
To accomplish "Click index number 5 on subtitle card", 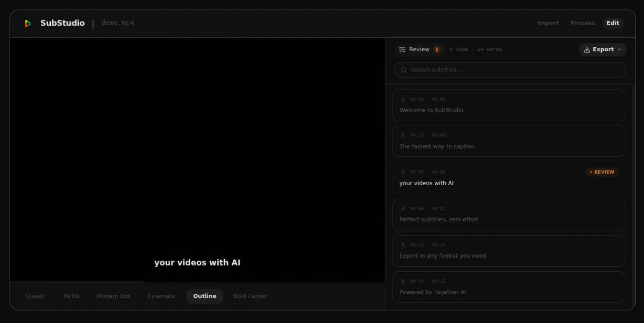I will (403, 245).
